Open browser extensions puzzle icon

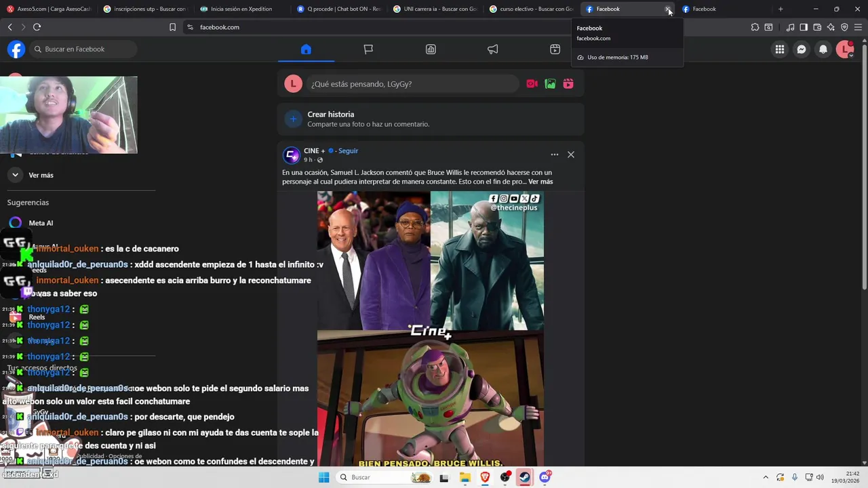755,27
